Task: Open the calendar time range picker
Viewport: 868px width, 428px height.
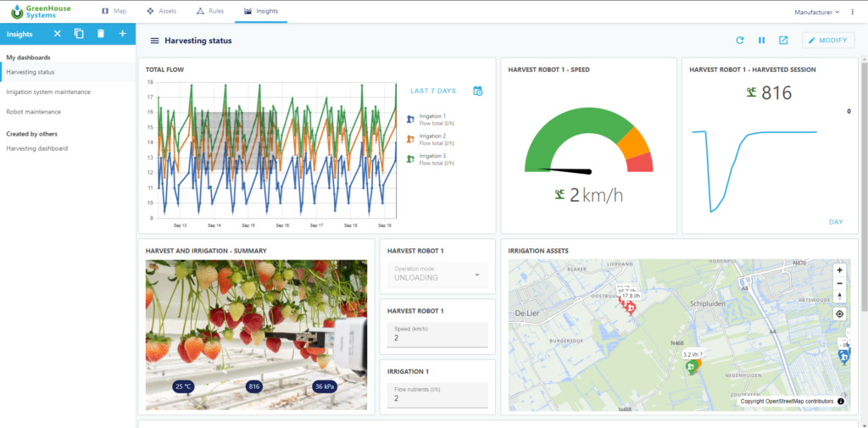Action: point(477,91)
